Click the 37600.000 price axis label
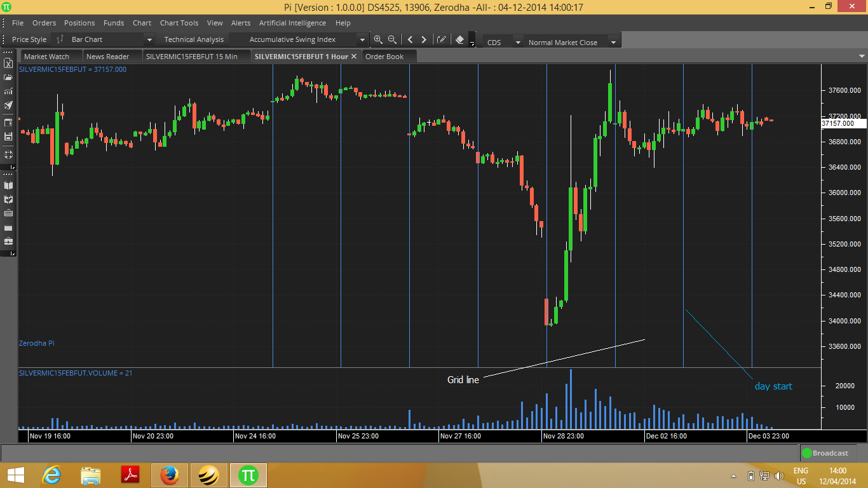Viewport: 868px width, 488px height. [x=844, y=91]
